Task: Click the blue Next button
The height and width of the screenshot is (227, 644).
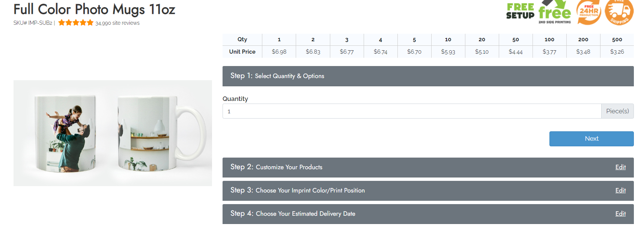Action: click(591, 139)
